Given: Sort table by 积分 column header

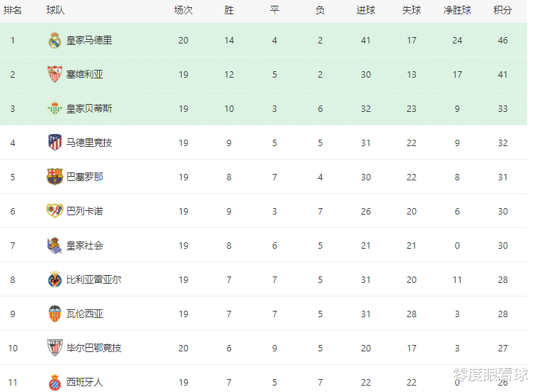Looking at the screenshot, I should click(503, 10).
